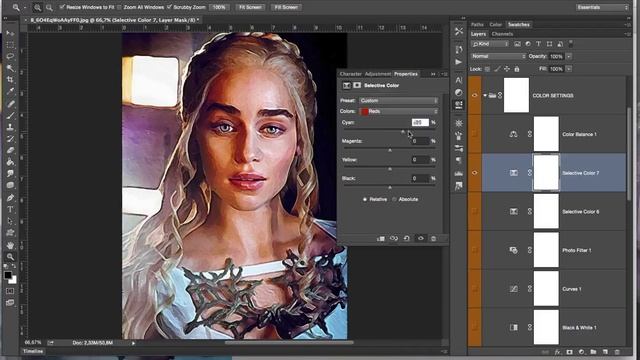640x360 pixels.
Task: Select the Pen tool
Action: 11,198
